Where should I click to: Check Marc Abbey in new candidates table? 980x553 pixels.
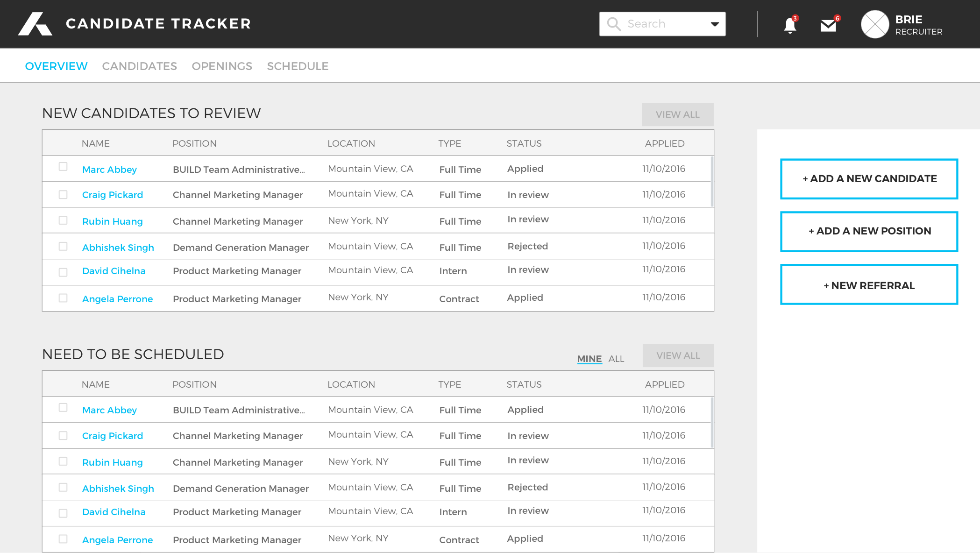[x=63, y=167]
